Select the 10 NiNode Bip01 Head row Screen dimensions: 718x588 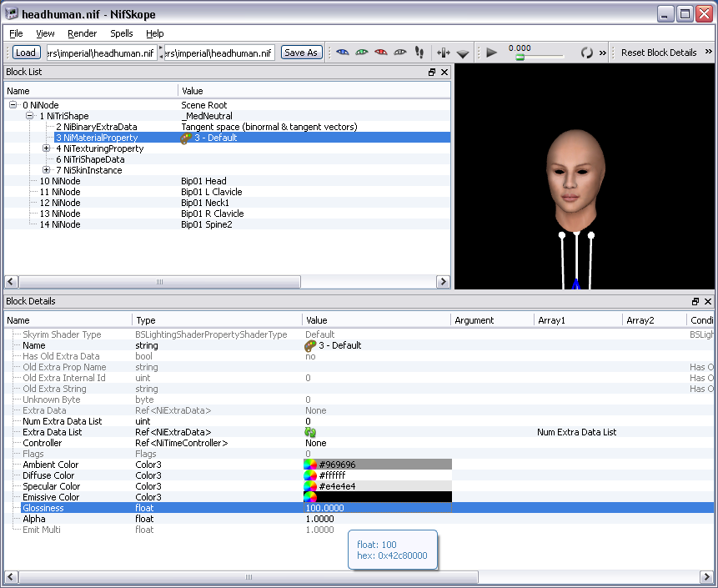(x=60, y=181)
